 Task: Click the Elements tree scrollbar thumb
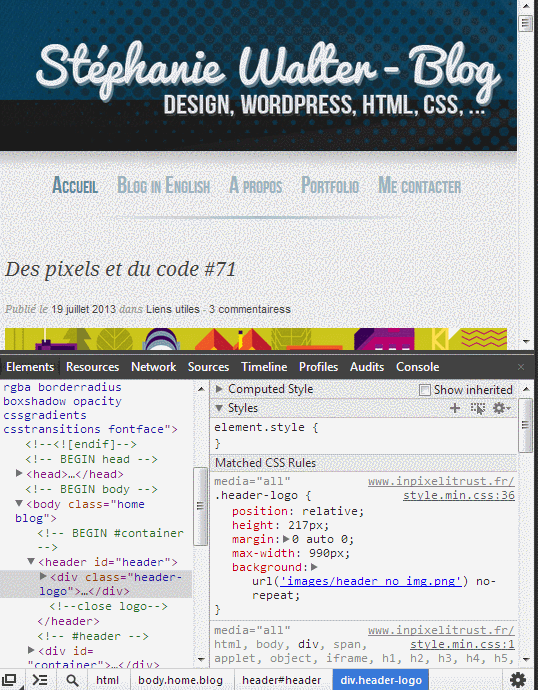(200, 506)
